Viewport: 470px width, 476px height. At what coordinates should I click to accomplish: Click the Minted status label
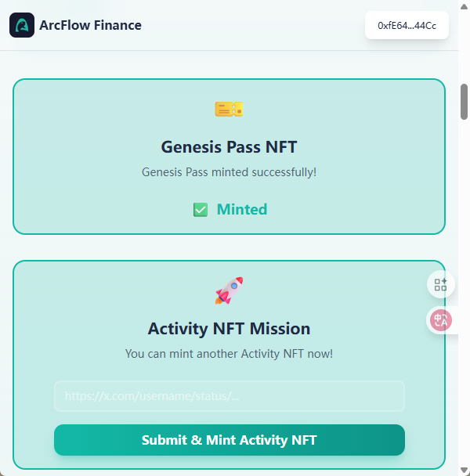coord(242,210)
